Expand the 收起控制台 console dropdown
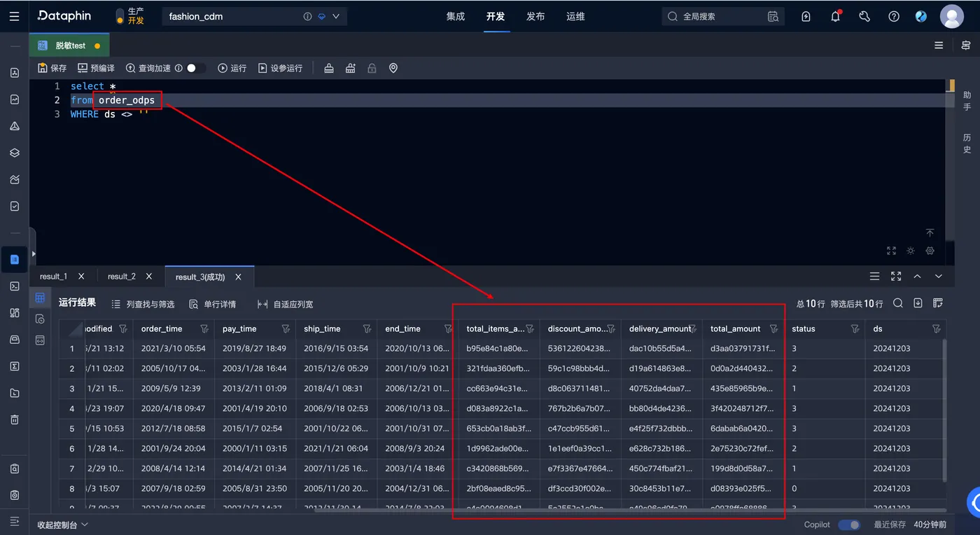980x535 pixels. [x=63, y=524]
